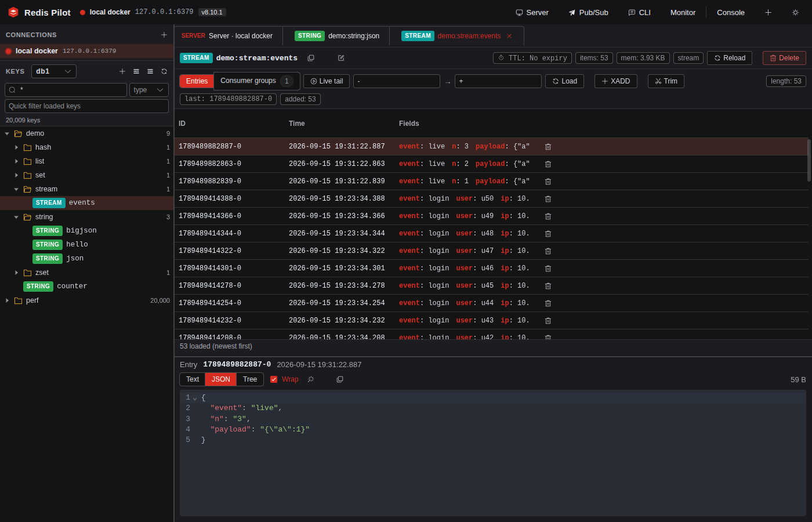Switch viewer to Tree mode
This screenshot has width=812, height=522.
[x=250, y=379]
